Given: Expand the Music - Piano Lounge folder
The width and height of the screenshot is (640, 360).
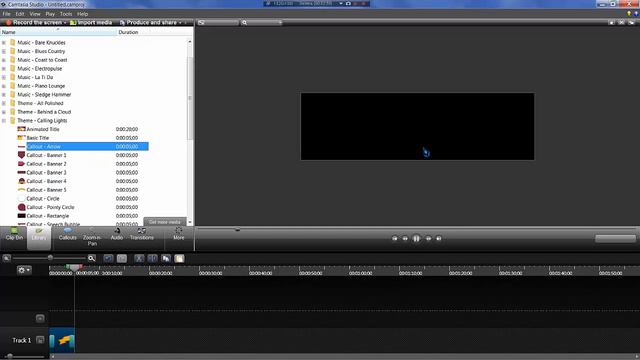Looking at the screenshot, I should [4, 86].
